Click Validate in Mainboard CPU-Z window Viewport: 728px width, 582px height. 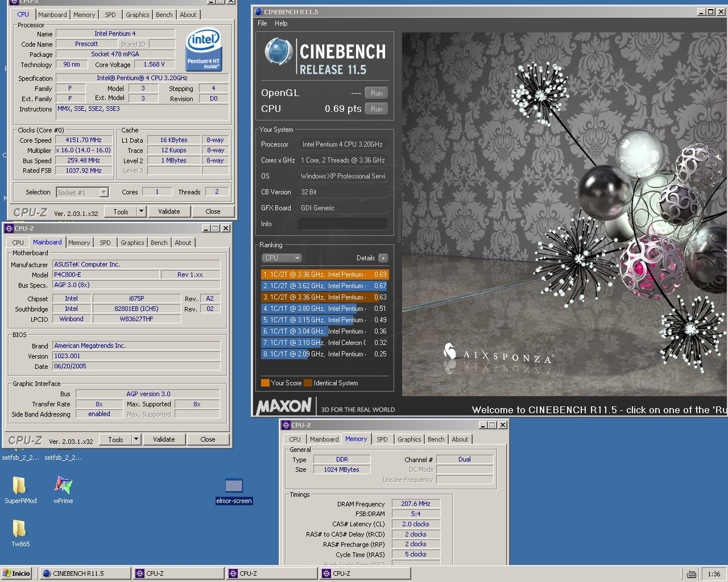point(164,439)
